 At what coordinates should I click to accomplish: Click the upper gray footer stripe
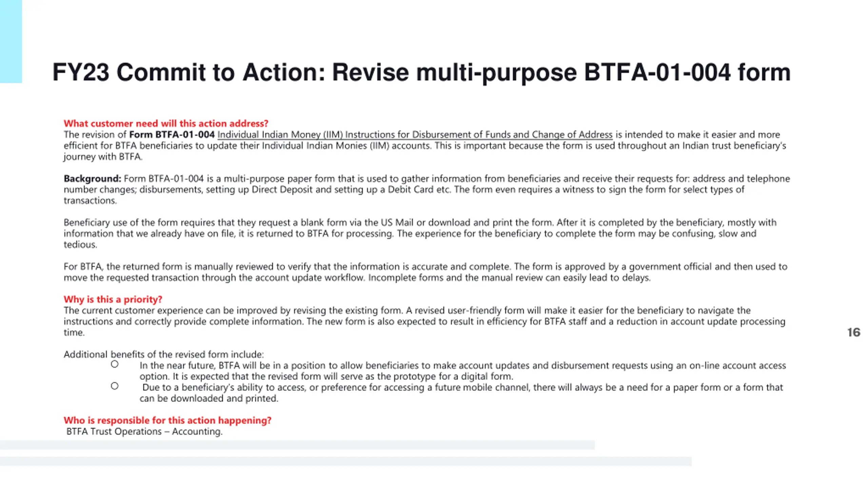click(x=297, y=445)
